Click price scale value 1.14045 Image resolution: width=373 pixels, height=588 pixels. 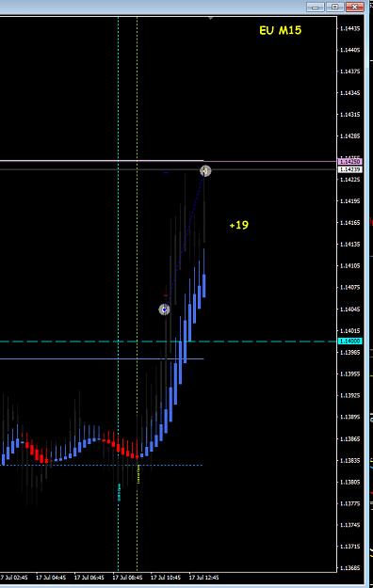point(349,310)
